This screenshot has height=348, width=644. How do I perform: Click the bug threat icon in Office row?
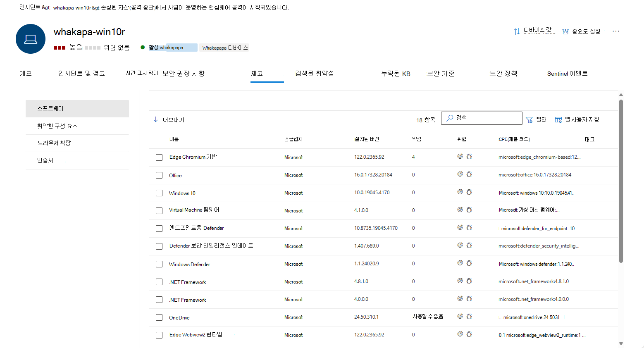pos(469,174)
